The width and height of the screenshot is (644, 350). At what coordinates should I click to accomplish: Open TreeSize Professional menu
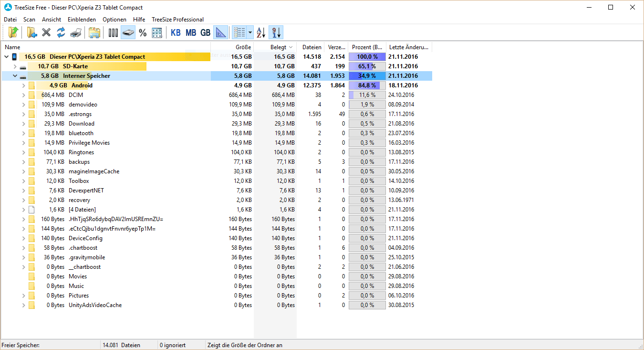[177, 20]
